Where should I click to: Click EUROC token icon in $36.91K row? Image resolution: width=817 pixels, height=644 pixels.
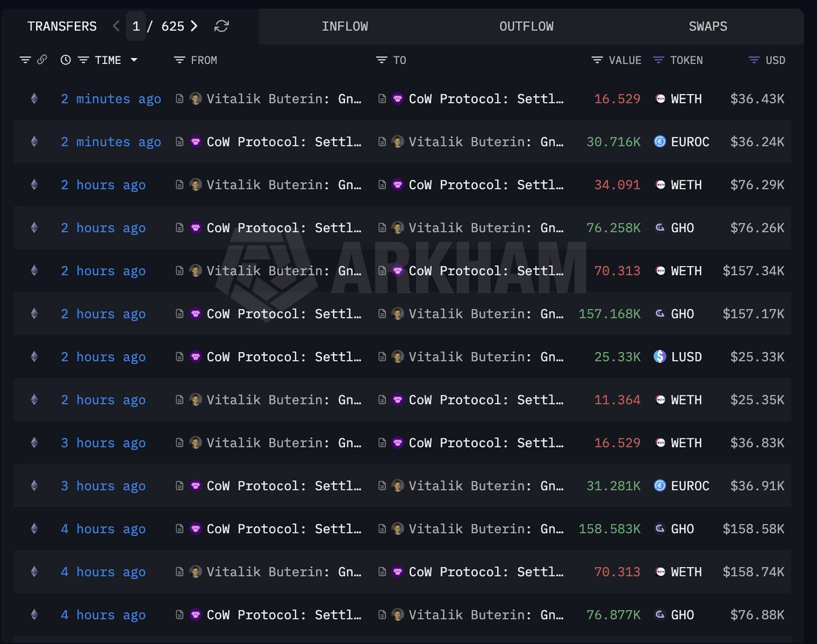(660, 485)
